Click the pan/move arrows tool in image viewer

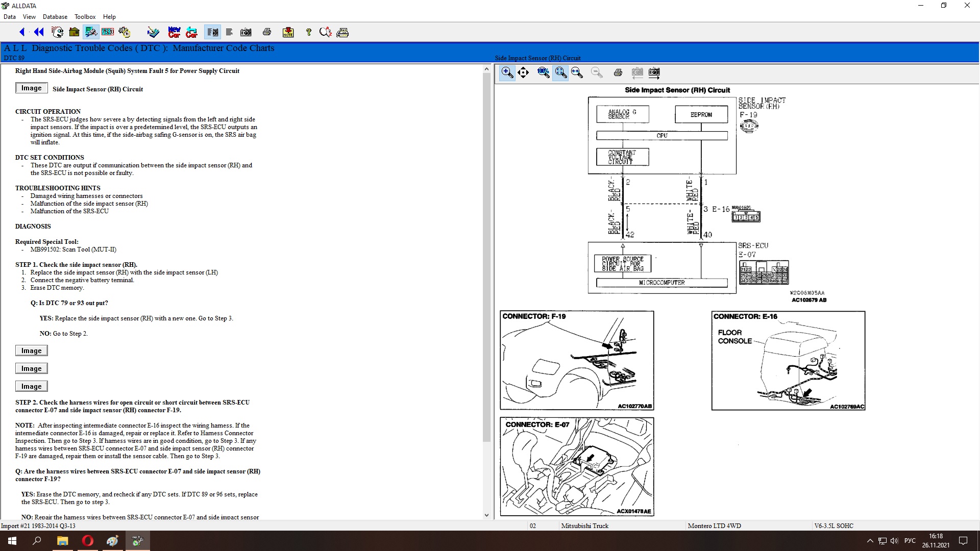tap(523, 72)
